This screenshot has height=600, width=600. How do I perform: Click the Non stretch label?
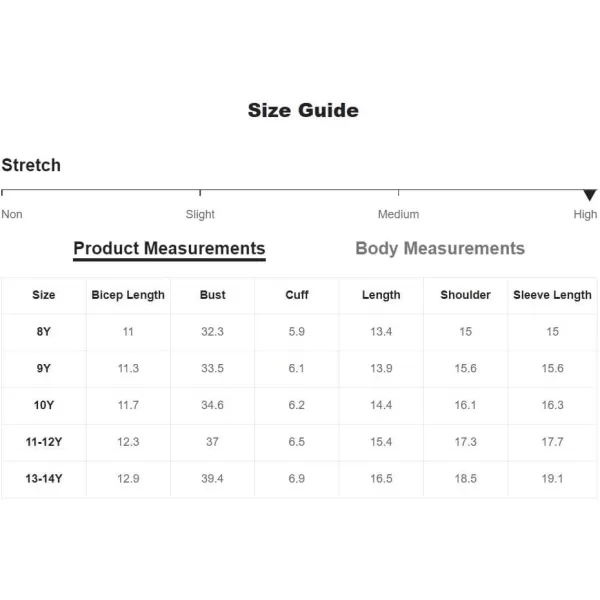pos(12,214)
